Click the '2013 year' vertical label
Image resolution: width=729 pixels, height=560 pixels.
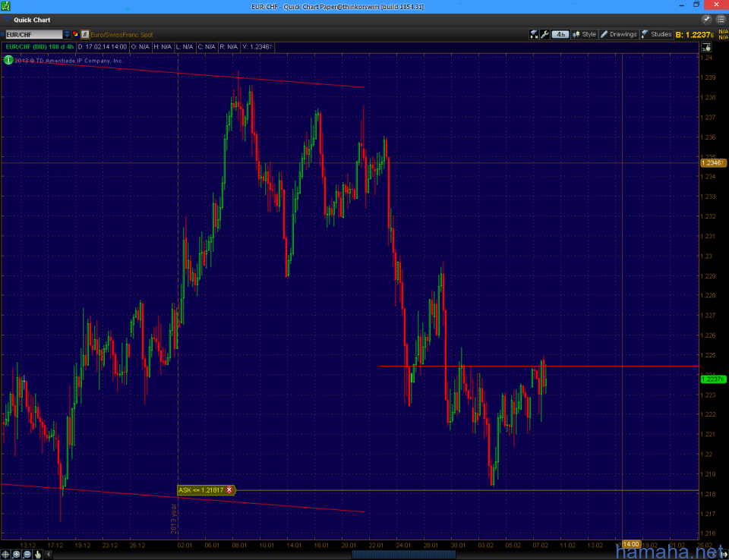[173, 518]
